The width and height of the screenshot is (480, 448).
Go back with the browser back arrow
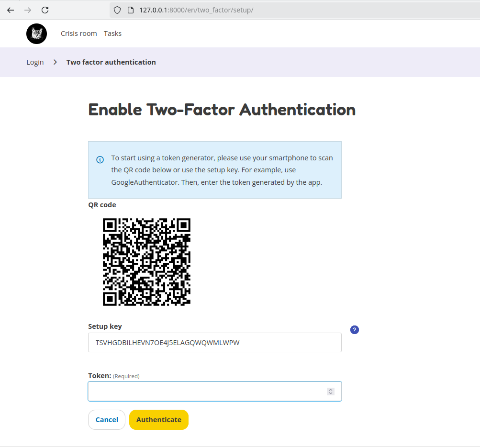pos(11,10)
